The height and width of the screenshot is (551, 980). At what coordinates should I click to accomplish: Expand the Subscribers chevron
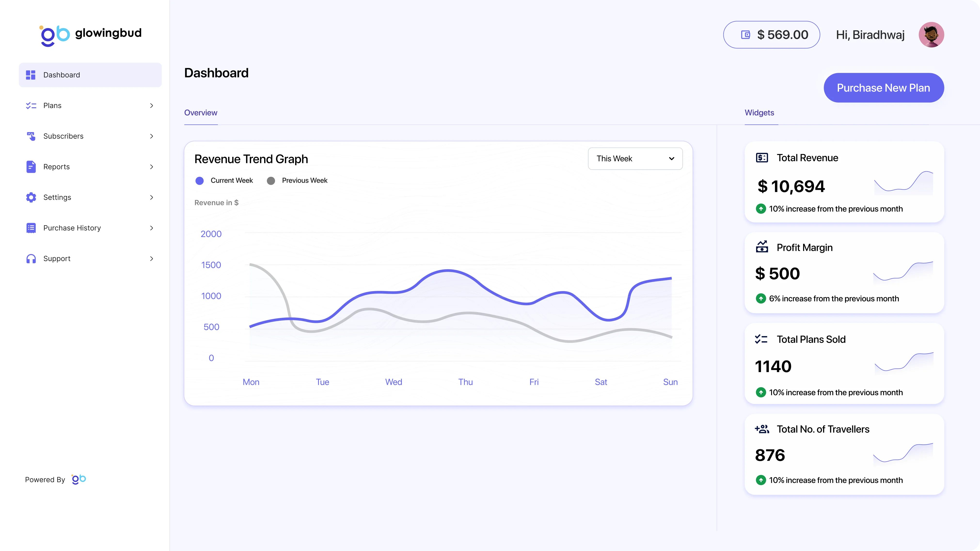(151, 136)
